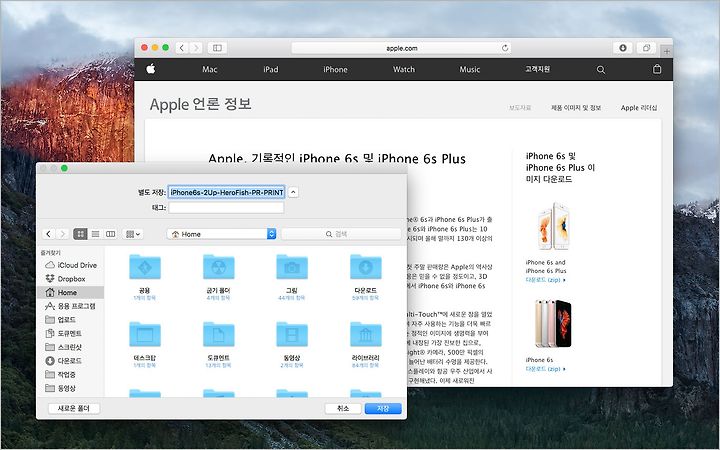Open the Home location popup menu
Viewport: 720px width, 450px height.
(x=222, y=234)
